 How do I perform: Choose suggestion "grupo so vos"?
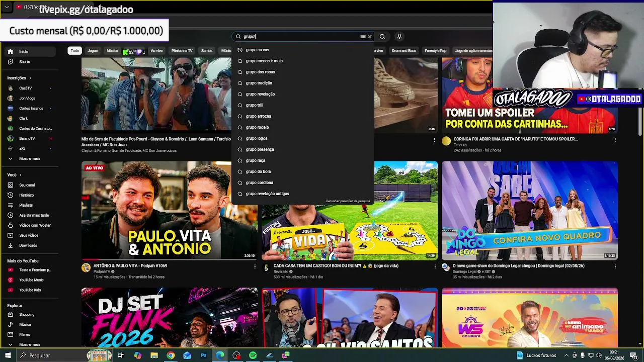(303, 50)
